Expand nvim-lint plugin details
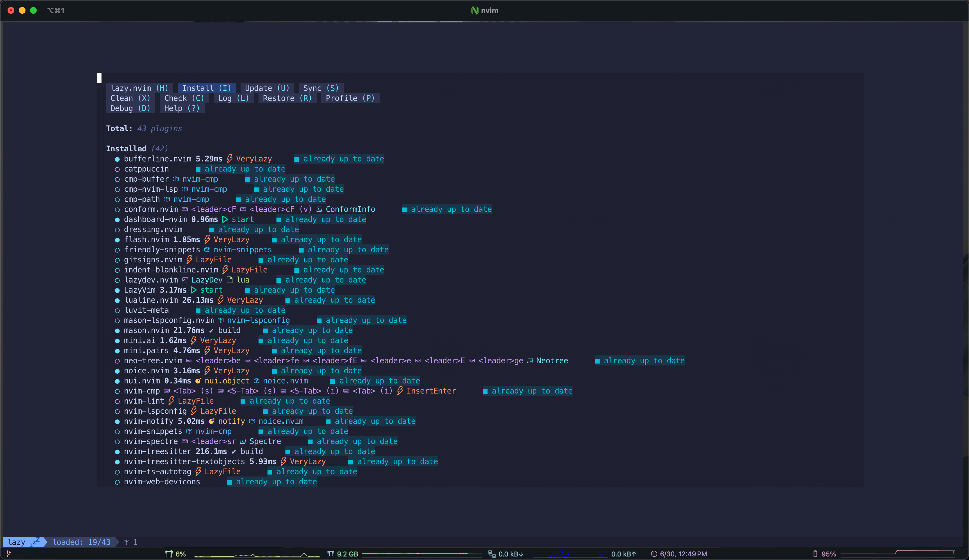The image size is (969, 560). [144, 401]
